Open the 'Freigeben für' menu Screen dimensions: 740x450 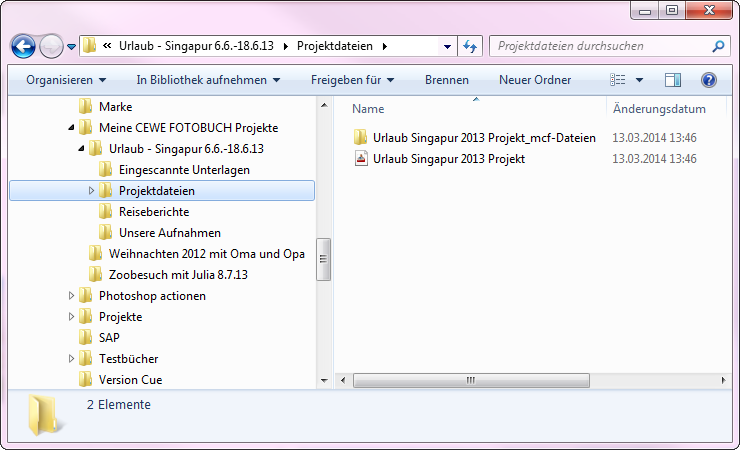click(x=352, y=80)
